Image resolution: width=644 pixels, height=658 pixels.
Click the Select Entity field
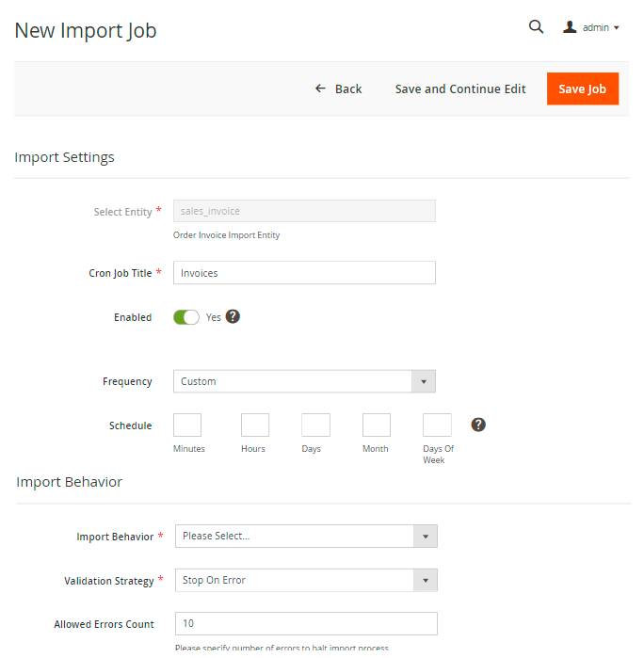304,212
